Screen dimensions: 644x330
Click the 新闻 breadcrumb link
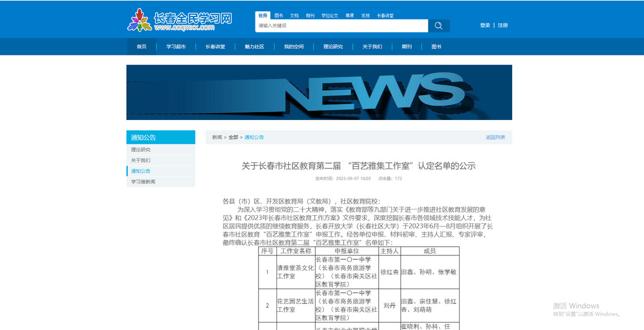(217, 138)
